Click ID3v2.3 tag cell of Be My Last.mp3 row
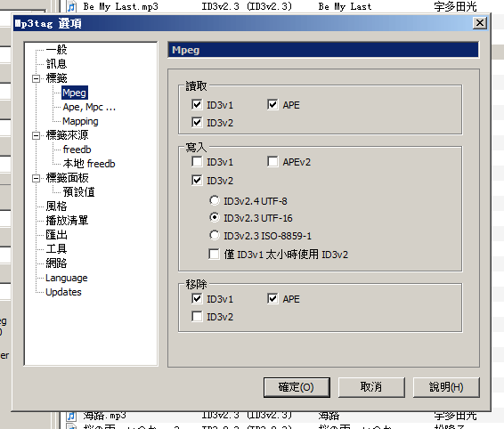This screenshot has width=504, height=429. coord(247,6)
